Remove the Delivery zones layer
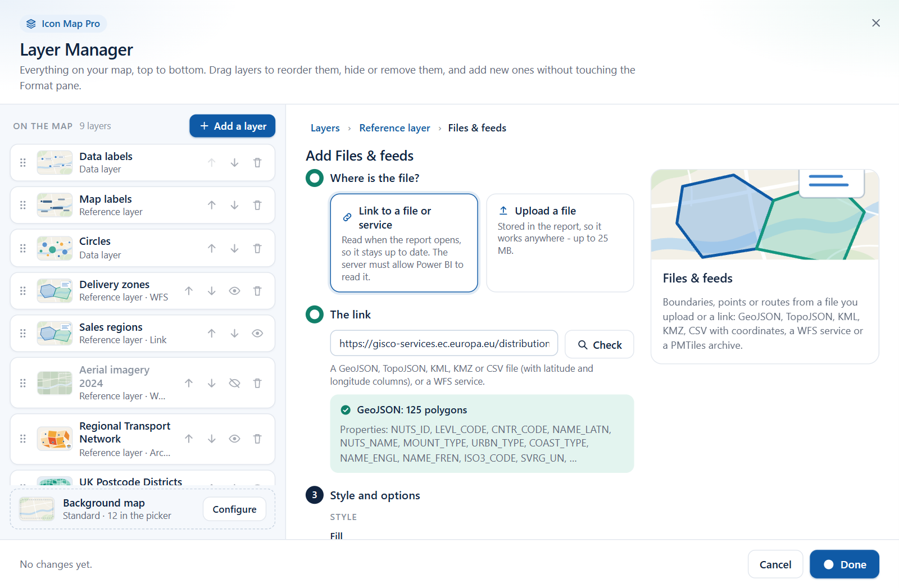The image size is (899, 588). pyautogui.click(x=257, y=291)
